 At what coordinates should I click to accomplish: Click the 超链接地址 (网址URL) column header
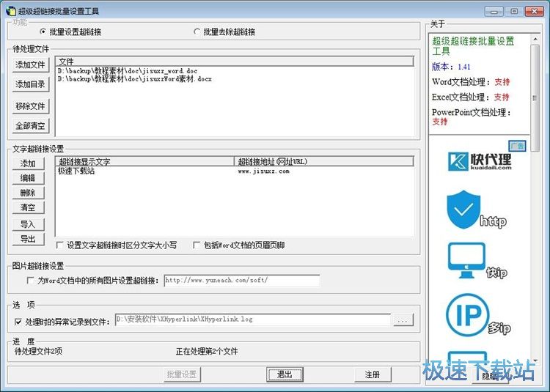323,161
